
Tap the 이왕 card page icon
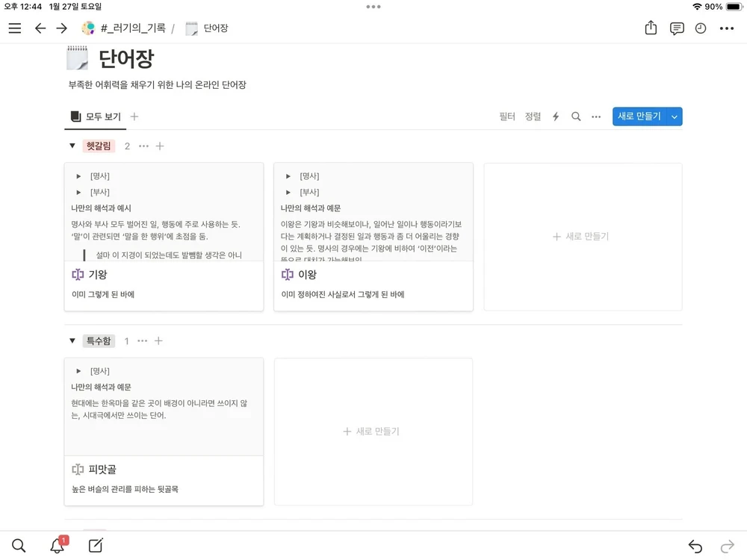(x=288, y=275)
